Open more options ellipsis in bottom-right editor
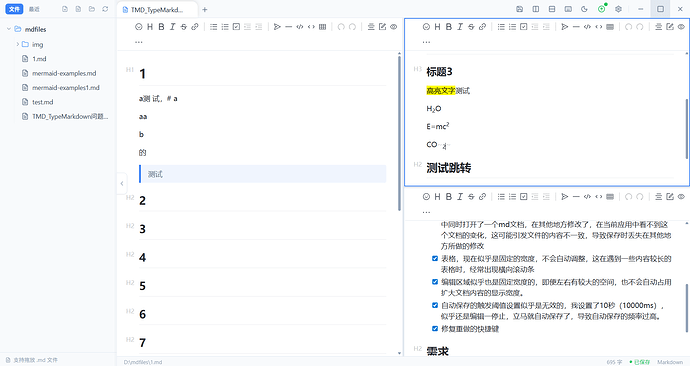 (426, 212)
